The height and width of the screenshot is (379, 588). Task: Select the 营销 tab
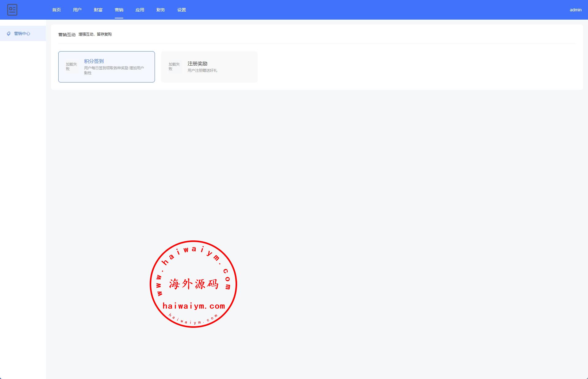[x=119, y=10]
